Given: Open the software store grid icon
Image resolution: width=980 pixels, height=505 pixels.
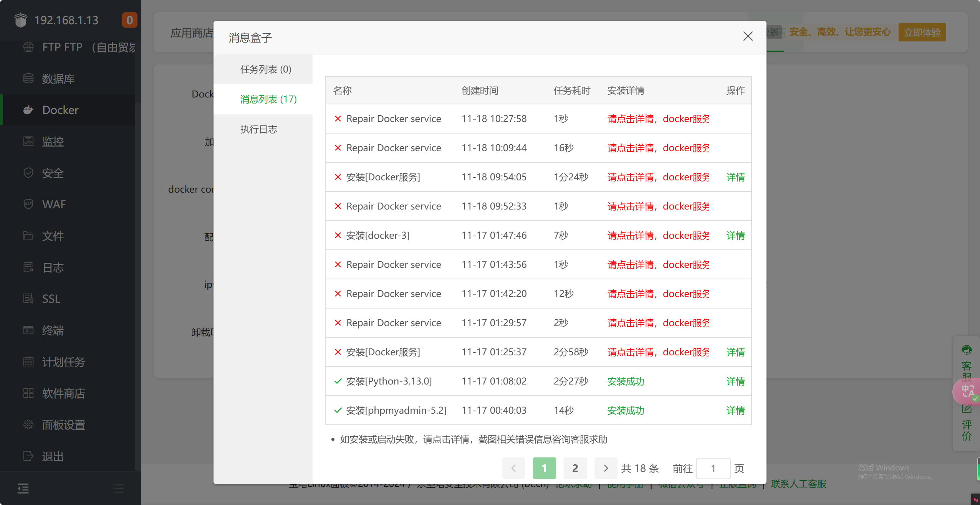Looking at the screenshot, I should (x=28, y=393).
